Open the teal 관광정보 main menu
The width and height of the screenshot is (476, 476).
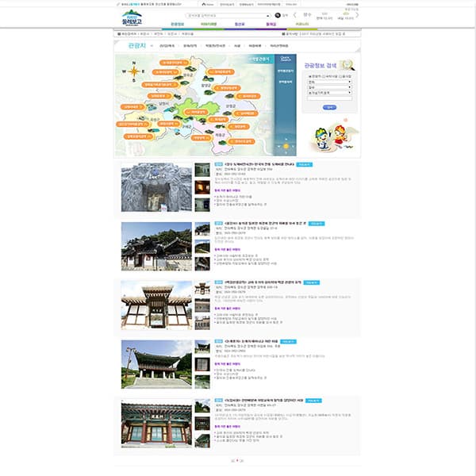click(x=177, y=24)
